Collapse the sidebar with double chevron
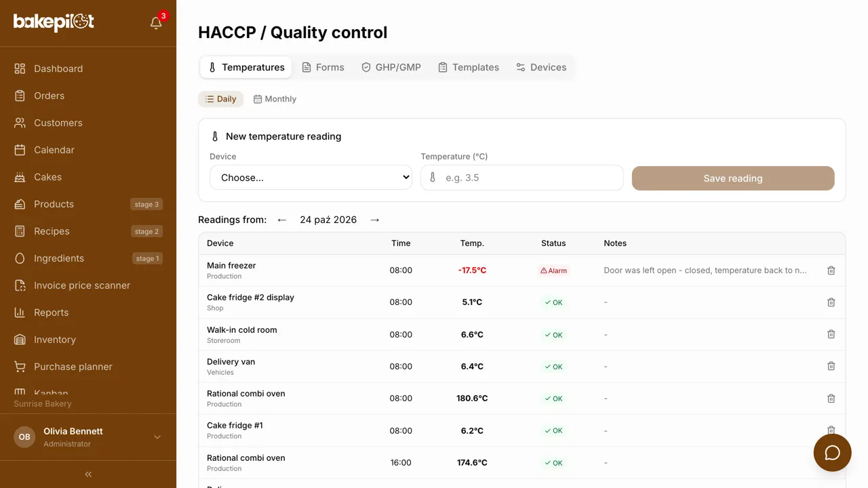 click(88, 474)
